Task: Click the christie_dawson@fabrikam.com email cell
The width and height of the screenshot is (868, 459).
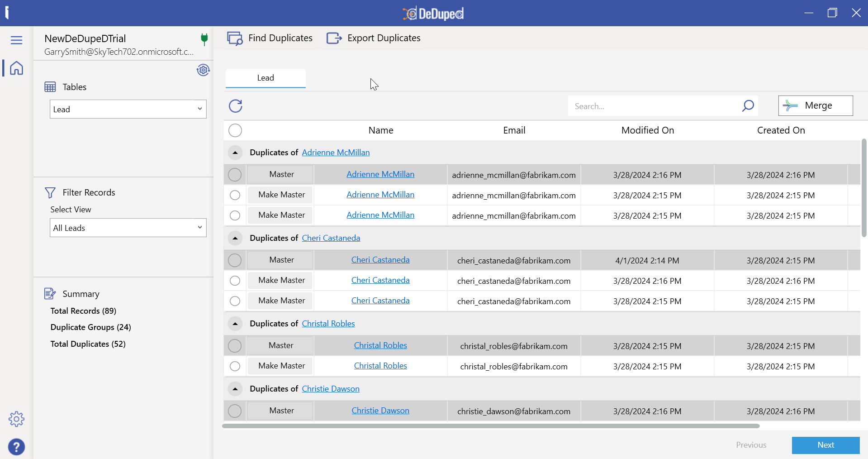Action: (x=514, y=411)
